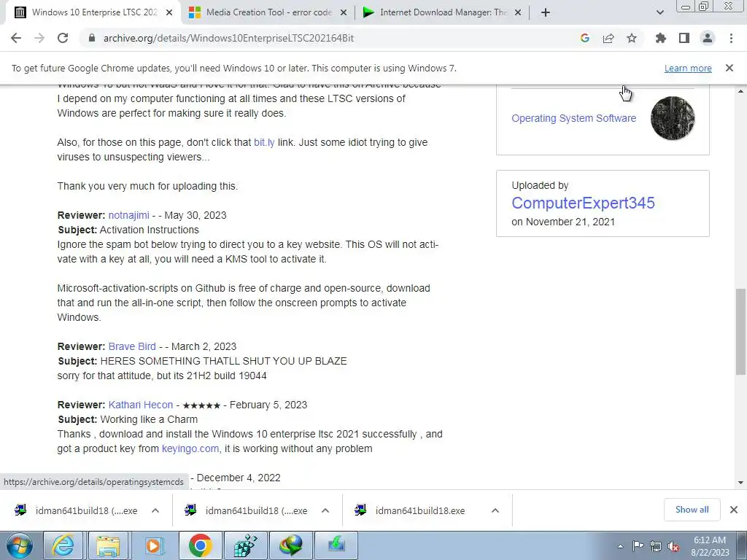Open reviewer Kathari Hecon's profile
This screenshot has height=560, width=747.
[x=141, y=405]
